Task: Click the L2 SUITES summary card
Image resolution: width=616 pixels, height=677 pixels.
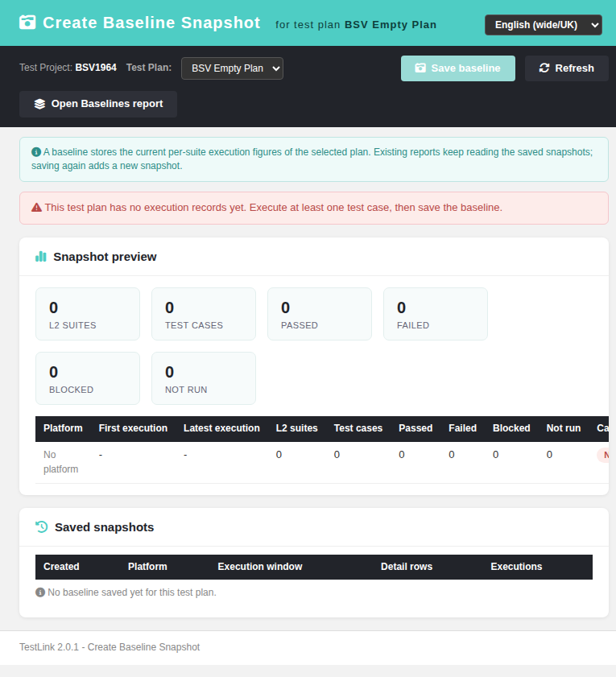Action: pos(88,314)
